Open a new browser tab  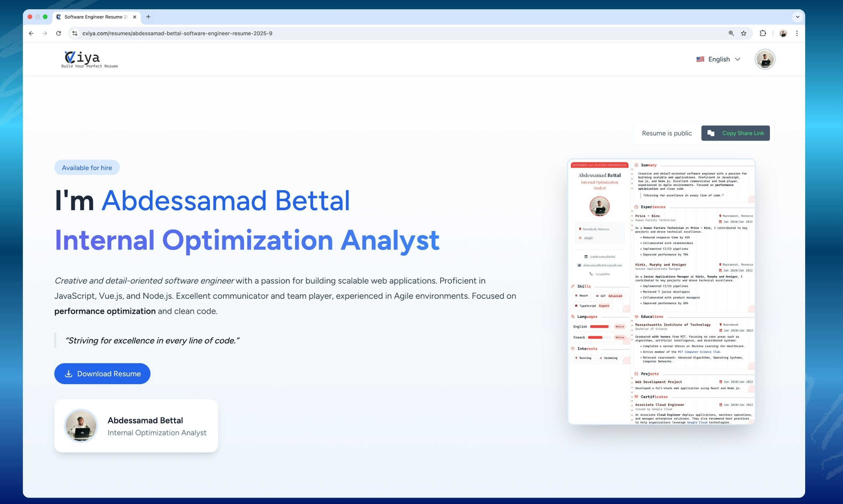tap(148, 17)
